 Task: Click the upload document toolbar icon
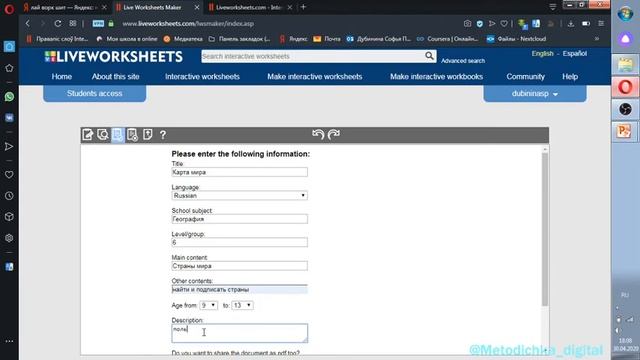(x=148, y=135)
